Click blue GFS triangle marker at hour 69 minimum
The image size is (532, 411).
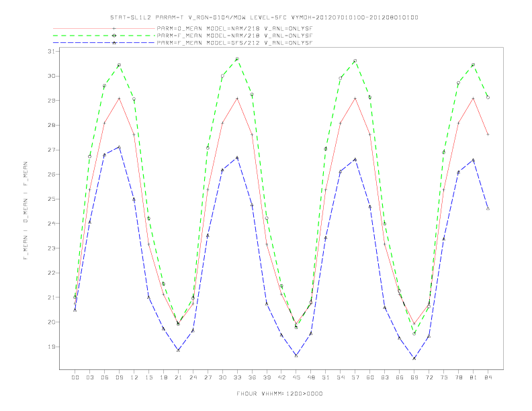point(414,359)
